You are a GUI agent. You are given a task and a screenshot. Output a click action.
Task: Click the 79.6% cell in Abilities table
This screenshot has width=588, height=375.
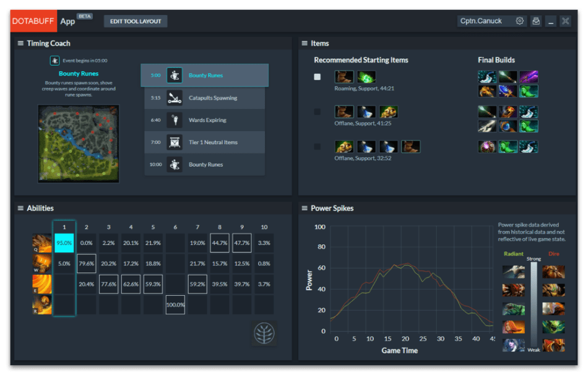pos(86,264)
